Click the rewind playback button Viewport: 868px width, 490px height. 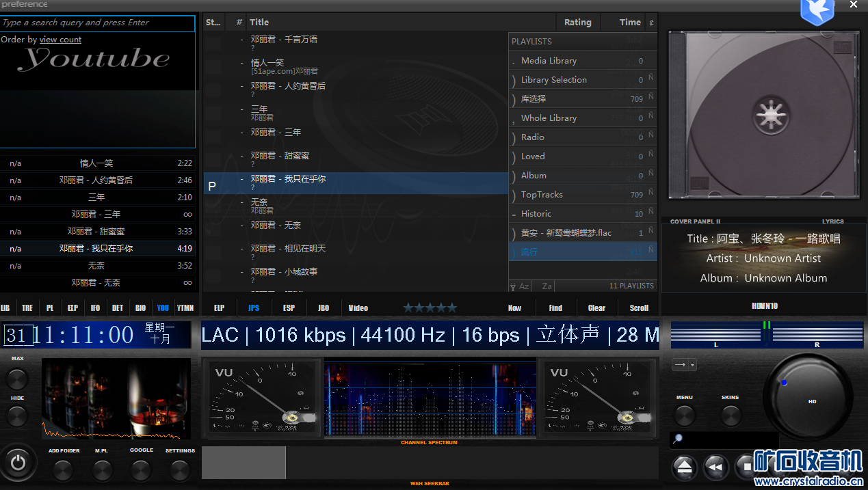714,467
